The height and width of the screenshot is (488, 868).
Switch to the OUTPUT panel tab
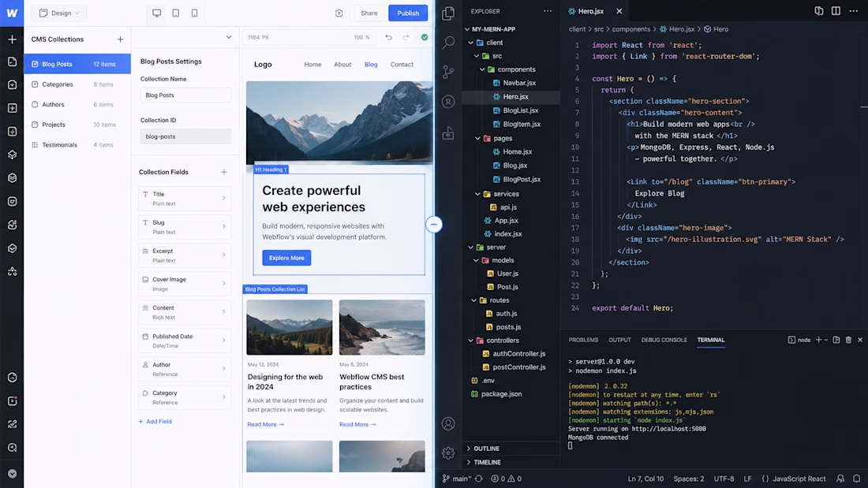619,340
